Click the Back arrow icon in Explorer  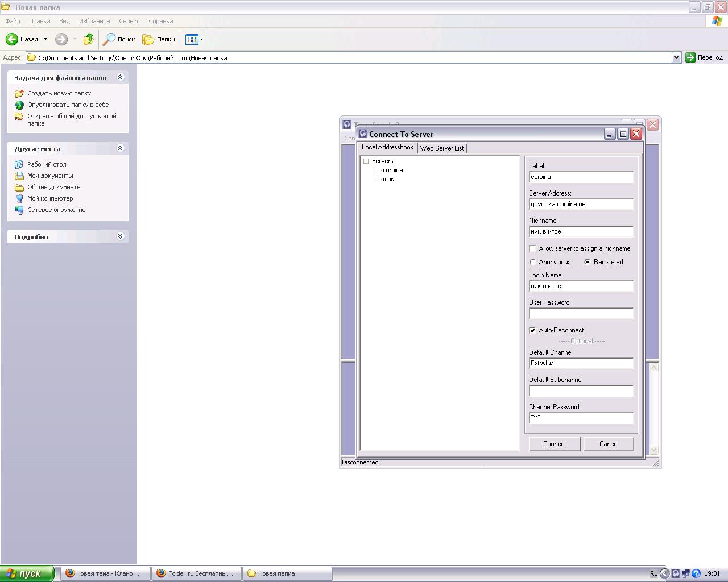[x=12, y=39]
